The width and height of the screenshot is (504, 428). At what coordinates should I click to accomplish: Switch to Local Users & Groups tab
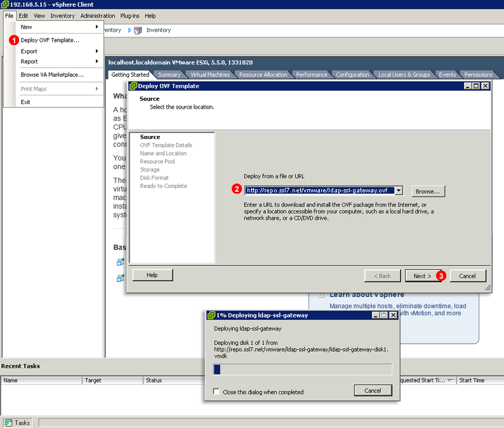pyautogui.click(x=404, y=74)
